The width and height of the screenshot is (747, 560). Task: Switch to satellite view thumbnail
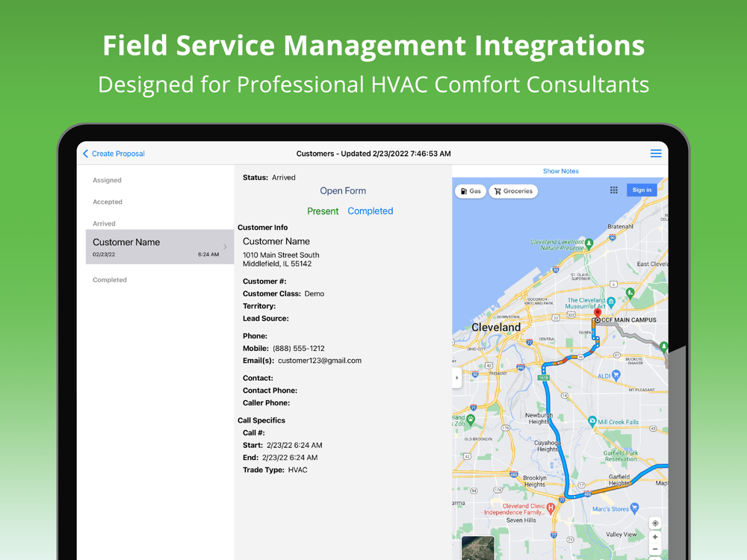pos(478,547)
